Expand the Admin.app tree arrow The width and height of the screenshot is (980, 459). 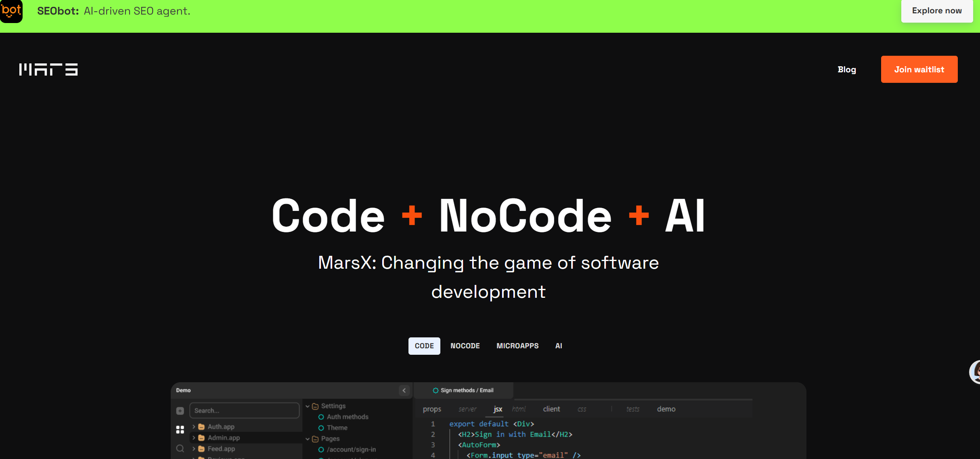coord(194,438)
